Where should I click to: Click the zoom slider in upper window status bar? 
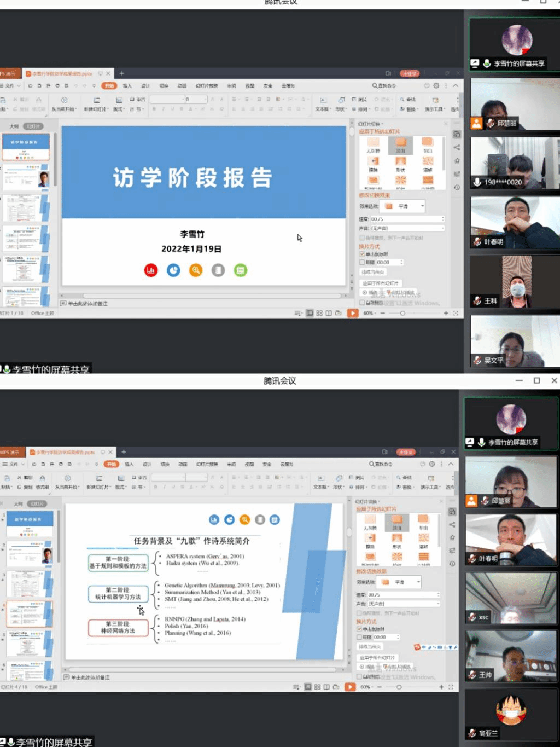402,313
